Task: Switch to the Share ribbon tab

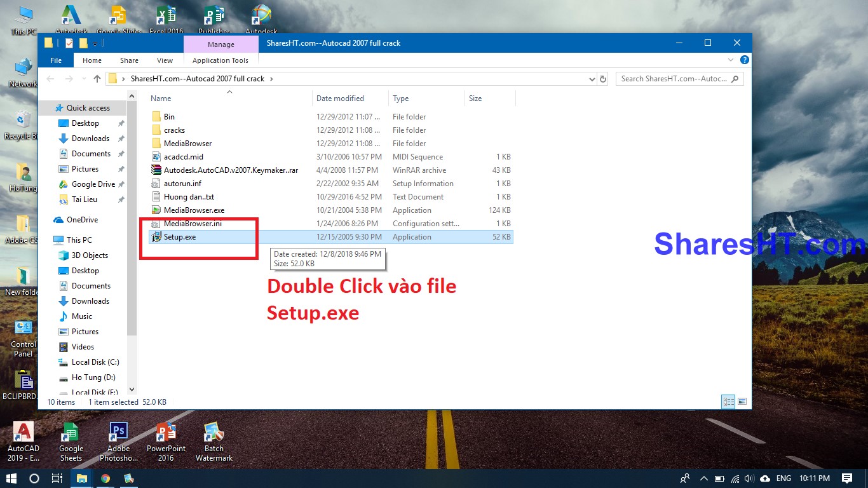Action: click(129, 60)
